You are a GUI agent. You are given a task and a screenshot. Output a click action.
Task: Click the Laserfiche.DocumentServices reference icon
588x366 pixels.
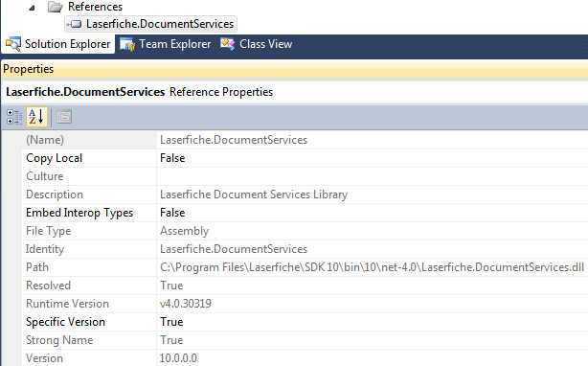pos(74,24)
